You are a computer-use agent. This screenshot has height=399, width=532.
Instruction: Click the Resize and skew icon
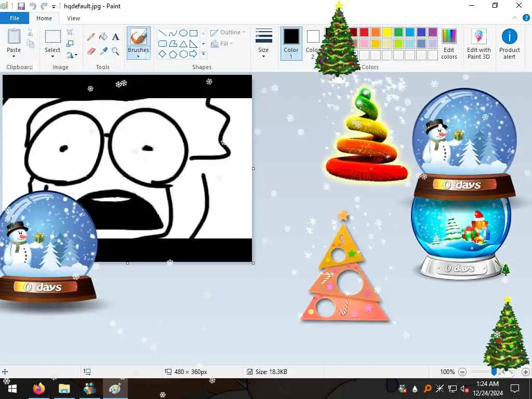tap(70, 44)
